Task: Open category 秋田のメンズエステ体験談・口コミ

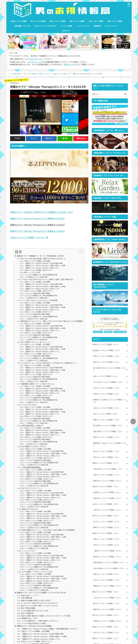Action: pyautogui.click(x=110, y=487)
